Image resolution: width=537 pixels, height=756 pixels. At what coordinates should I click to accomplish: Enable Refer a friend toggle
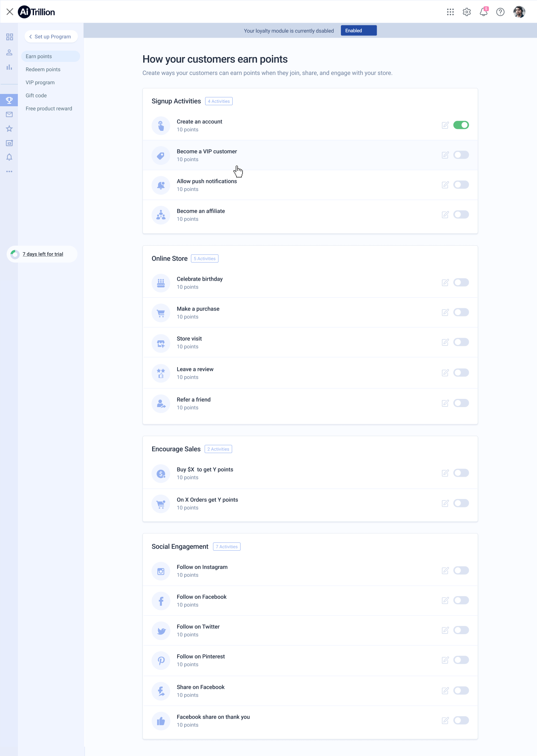[x=461, y=403]
